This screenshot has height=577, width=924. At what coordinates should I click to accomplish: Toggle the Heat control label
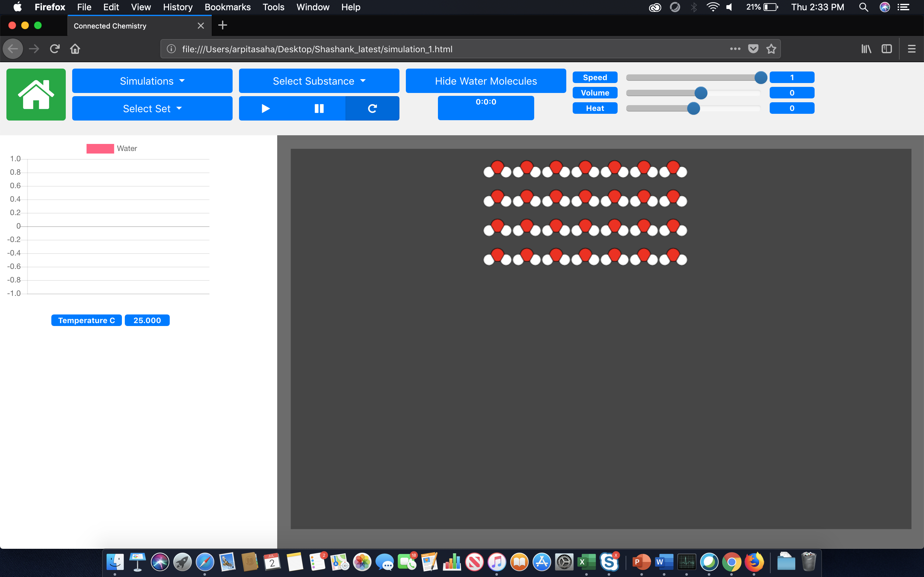[x=595, y=108]
